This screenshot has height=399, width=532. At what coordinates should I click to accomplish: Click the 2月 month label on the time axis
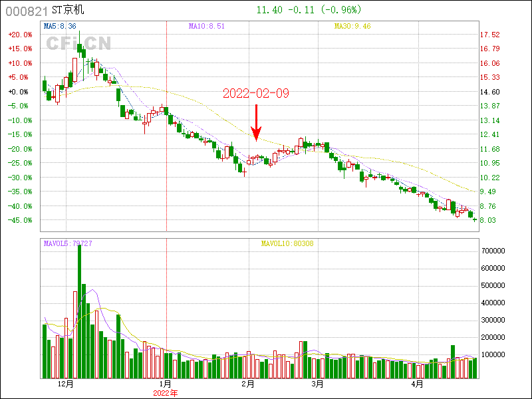(x=248, y=384)
